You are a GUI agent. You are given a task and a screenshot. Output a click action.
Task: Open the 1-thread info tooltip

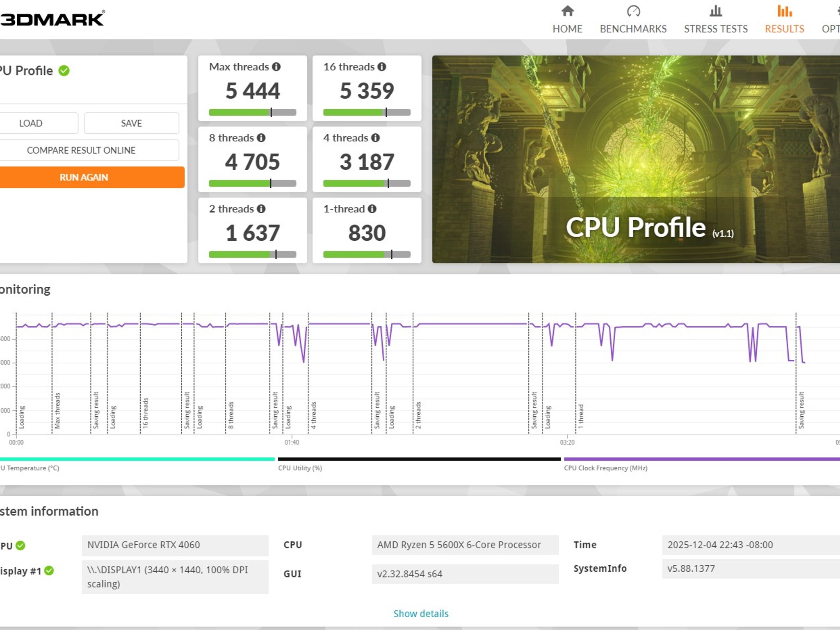(372, 209)
